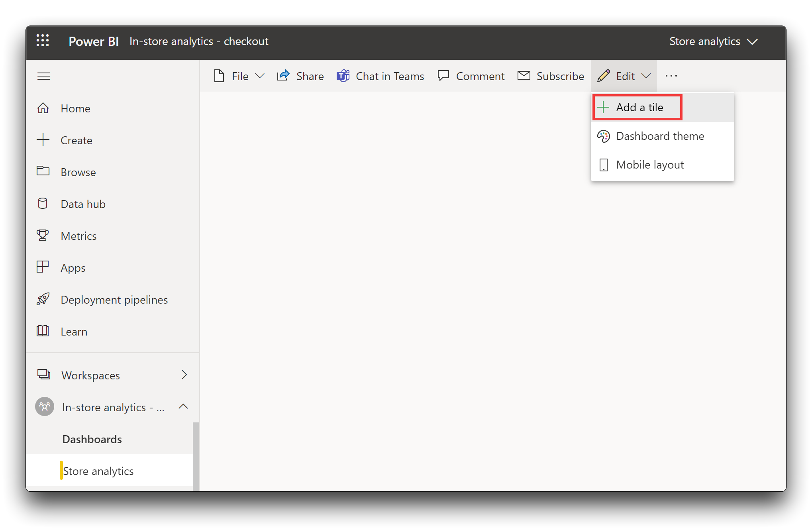Click the Home house icon
The width and height of the screenshot is (812, 530).
(43, 108)
